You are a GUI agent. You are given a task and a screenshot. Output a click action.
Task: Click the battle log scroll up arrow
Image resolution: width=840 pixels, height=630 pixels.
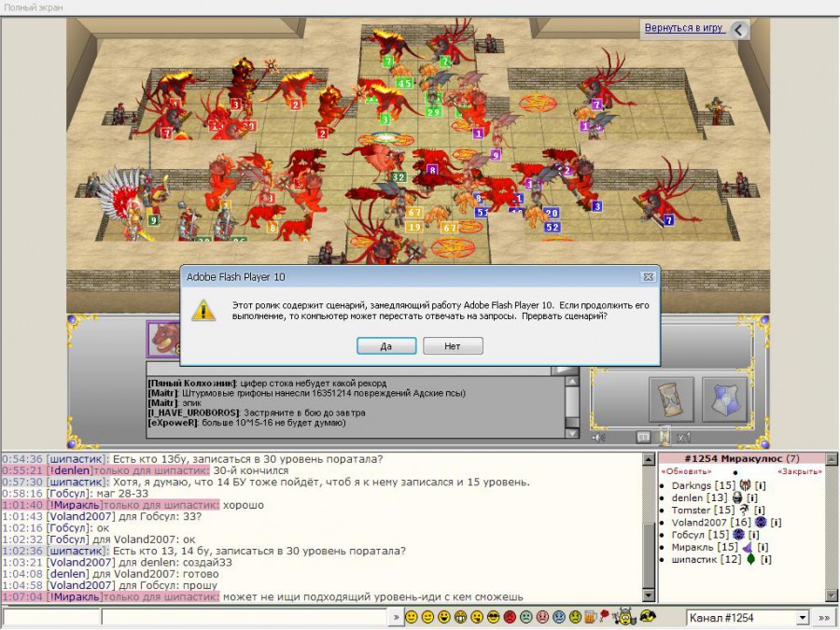(572, 382)
